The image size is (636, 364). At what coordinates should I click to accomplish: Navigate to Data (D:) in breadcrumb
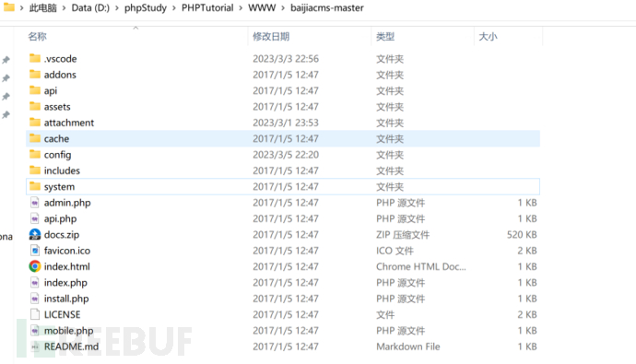point(90,7)
